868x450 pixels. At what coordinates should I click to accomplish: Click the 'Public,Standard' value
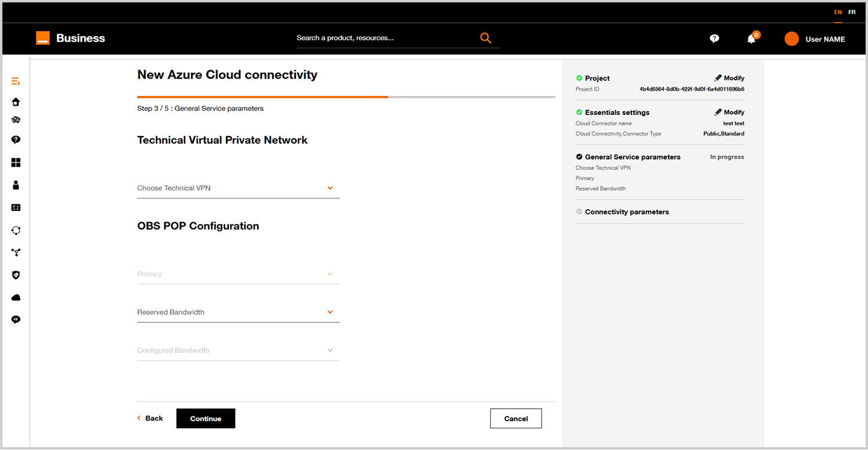(724, 134)
